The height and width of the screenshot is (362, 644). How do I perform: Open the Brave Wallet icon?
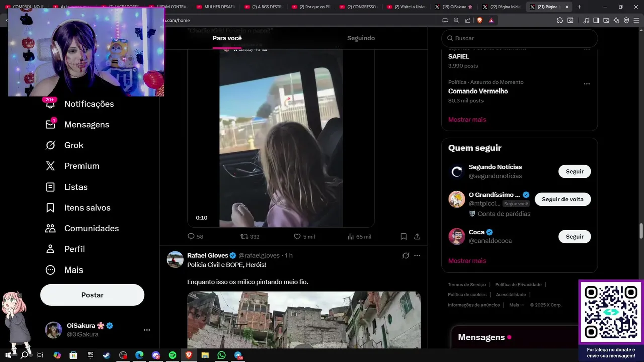click(606, 20)
